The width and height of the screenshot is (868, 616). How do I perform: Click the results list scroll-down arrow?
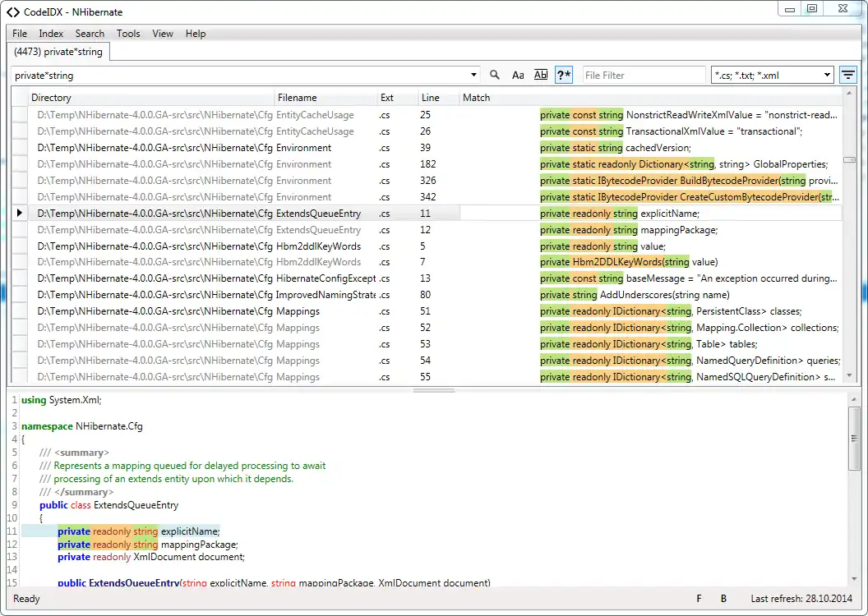849,376
